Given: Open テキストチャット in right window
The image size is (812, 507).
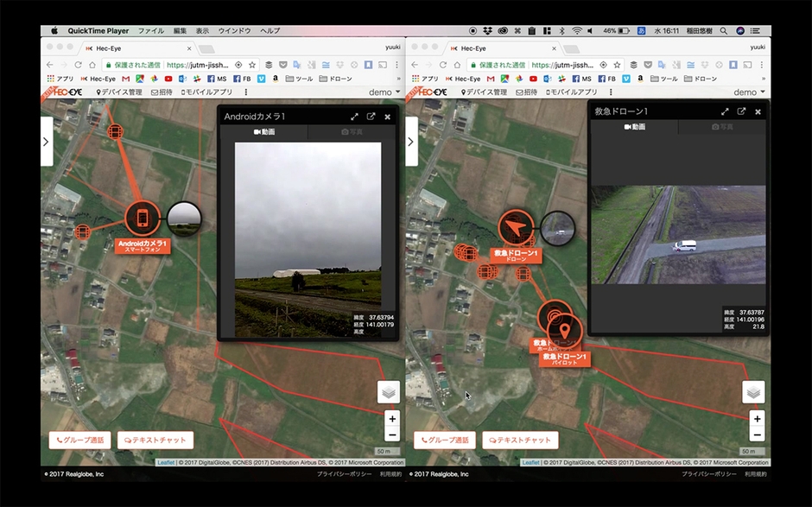Looking at the screenshot, I should tap(520, 440).
